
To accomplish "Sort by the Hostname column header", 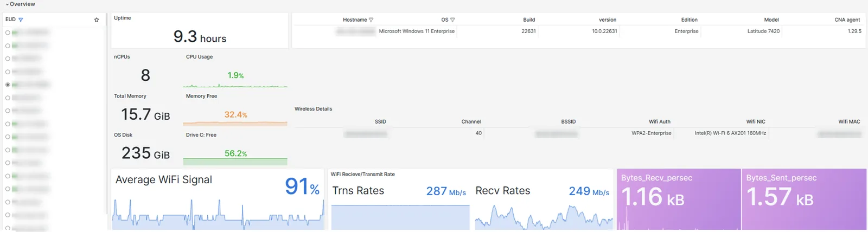I will pos(355,20).
